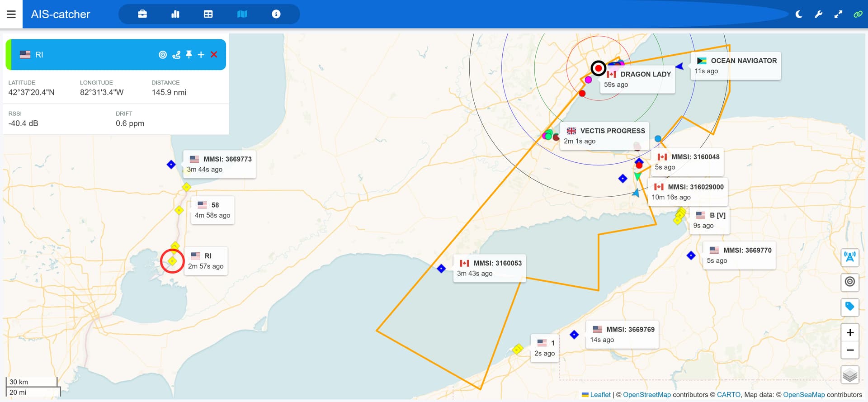Image resolution: width=868 pixels, height=402 pixels.
Task: Open the briefcase ships tab
Action: (142, 14)
